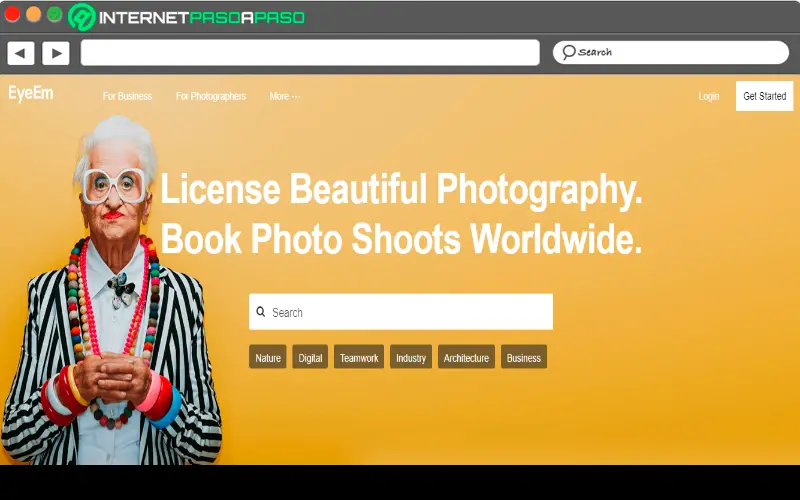Select the Nature category tag
Viewport: 800px width, 500px height.
tap(268, 357)
